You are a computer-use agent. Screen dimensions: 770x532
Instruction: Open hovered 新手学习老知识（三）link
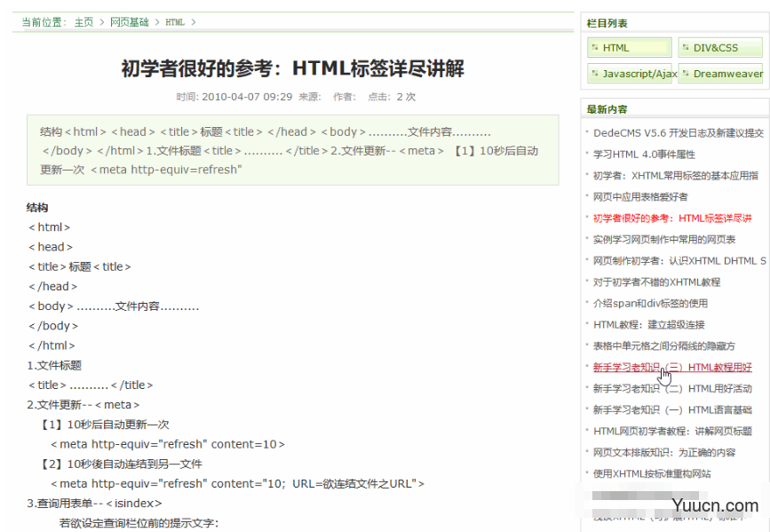point(671,368)
